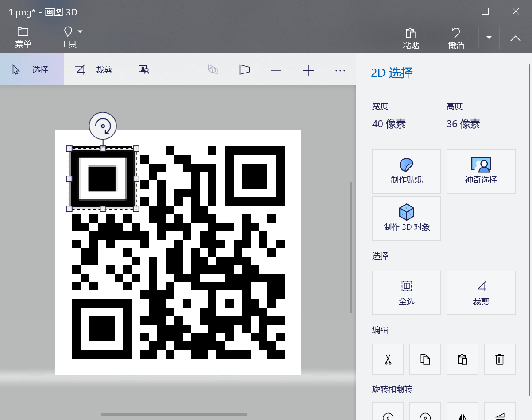
Task: Cut the selection with scissors icon
Action: pos(388,359)
